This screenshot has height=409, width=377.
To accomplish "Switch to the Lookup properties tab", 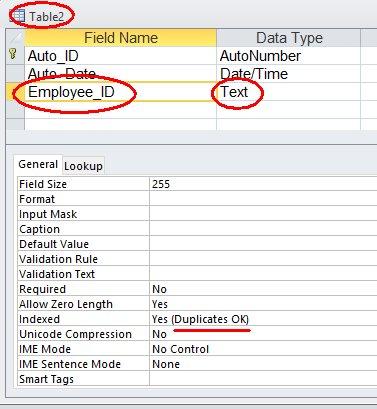I will (x=83, y=166).
